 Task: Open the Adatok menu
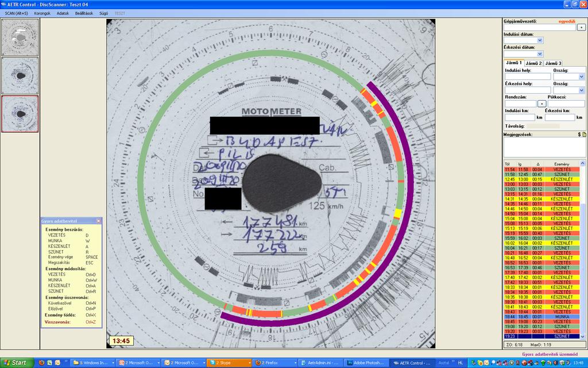click(x=63, y=13)
